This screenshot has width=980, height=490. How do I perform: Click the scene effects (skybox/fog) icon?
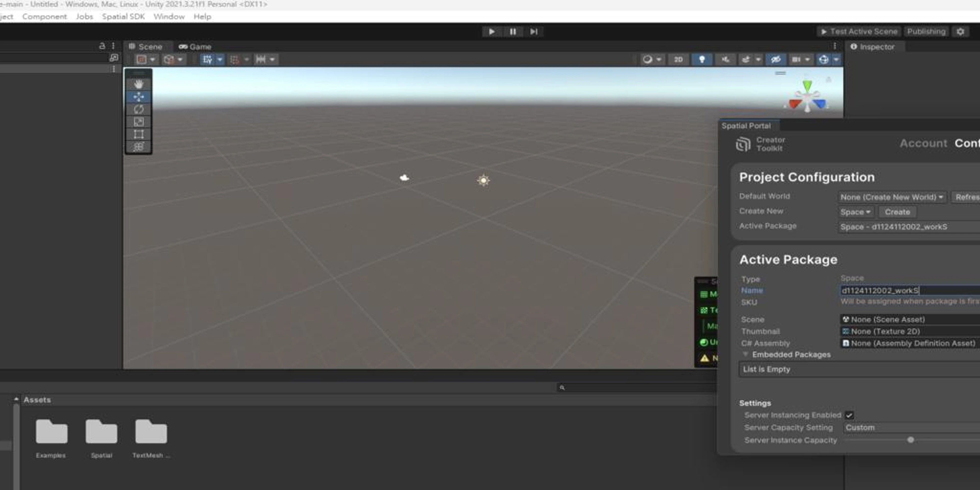click(x=746, y=59)
